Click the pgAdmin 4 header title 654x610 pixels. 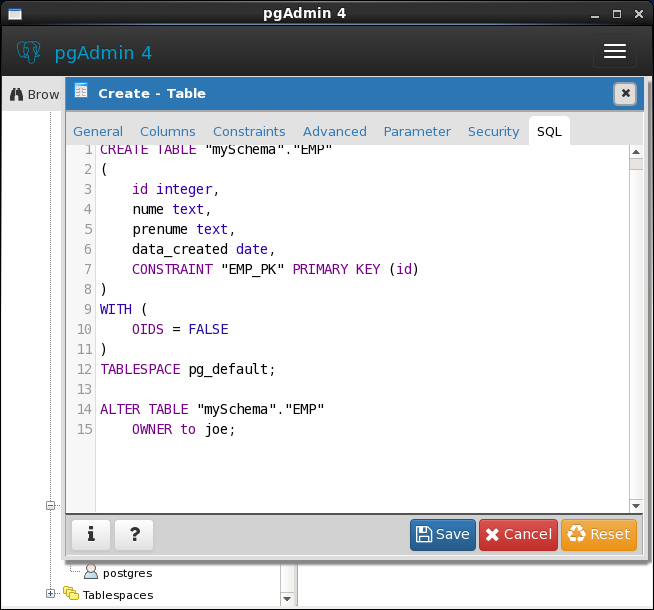[x=103, y=53]
